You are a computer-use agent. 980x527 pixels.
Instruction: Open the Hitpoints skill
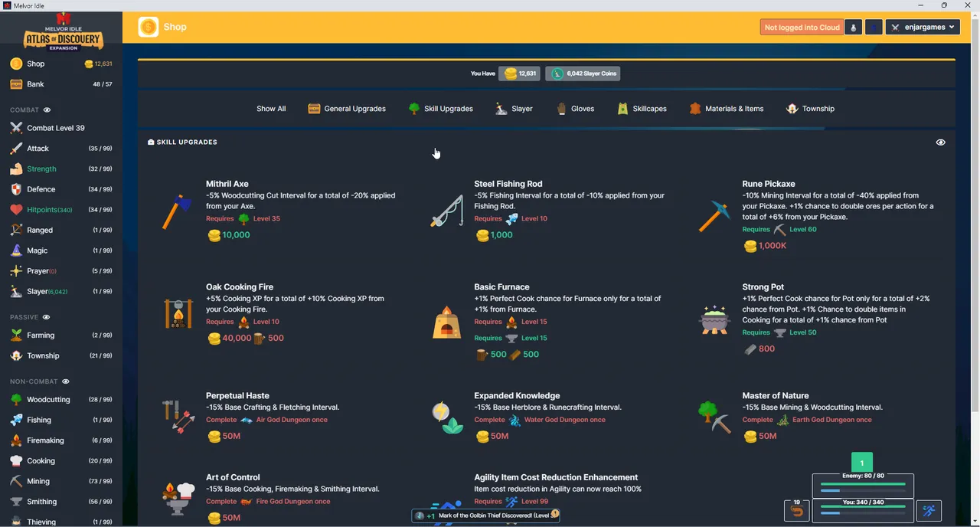61,210
